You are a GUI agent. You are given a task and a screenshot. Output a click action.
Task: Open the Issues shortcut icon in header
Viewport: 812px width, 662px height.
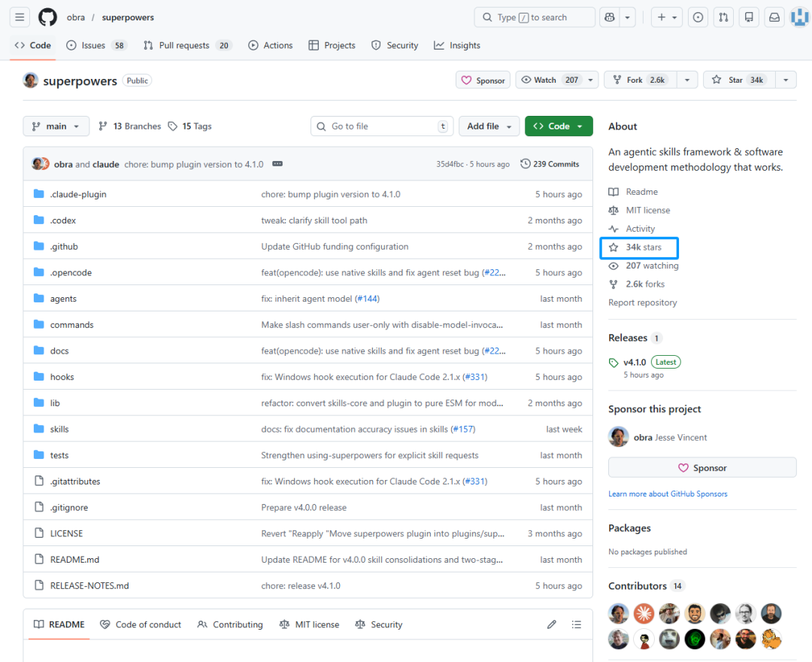(x=698, y=17)
